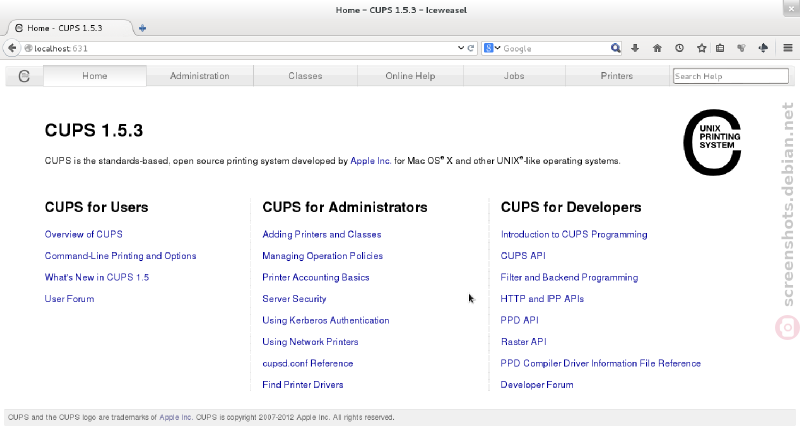
Task: Open Overview of CUPS link
Action: coord(84,234)
